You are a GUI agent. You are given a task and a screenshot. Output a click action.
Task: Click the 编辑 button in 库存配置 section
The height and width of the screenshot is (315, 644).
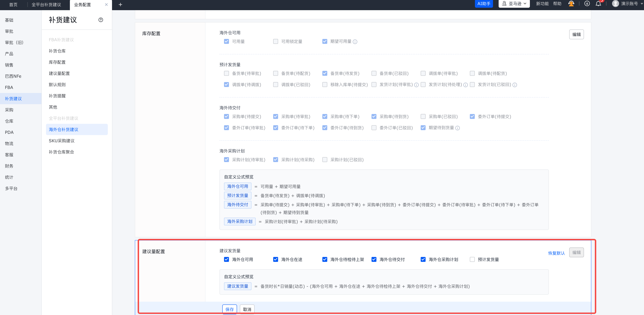pos(576,35)
